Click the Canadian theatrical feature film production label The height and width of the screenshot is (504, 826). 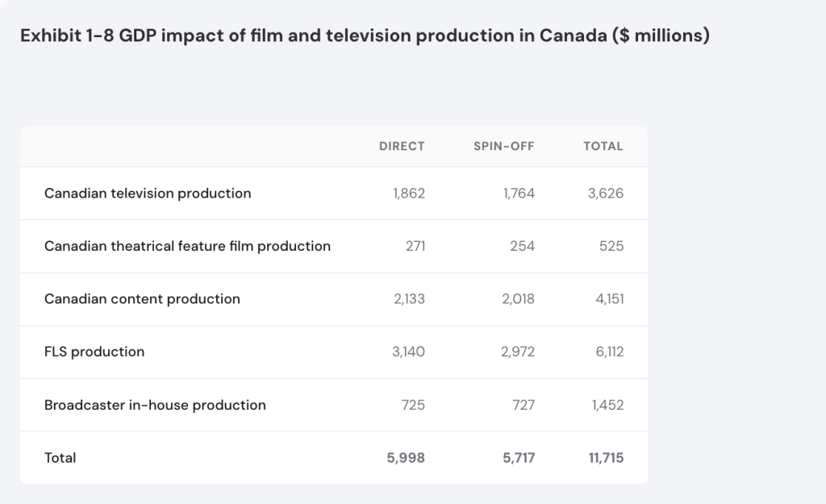(x=187, y=246)
